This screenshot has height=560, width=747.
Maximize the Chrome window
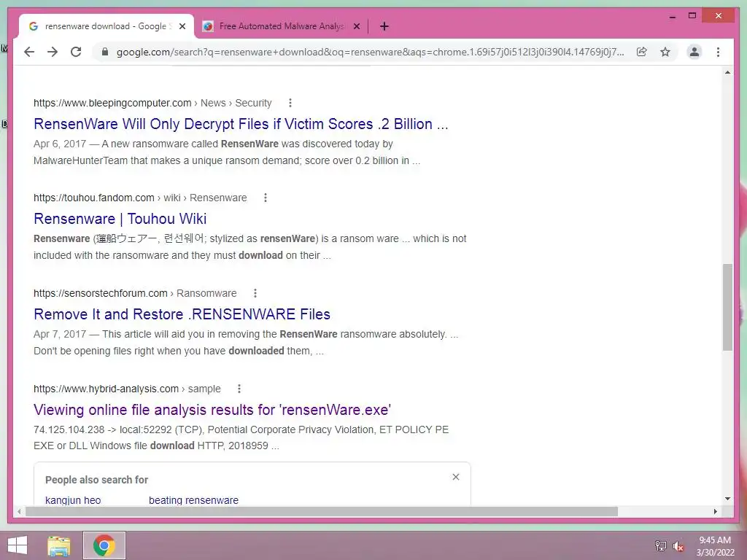[692, 16]
